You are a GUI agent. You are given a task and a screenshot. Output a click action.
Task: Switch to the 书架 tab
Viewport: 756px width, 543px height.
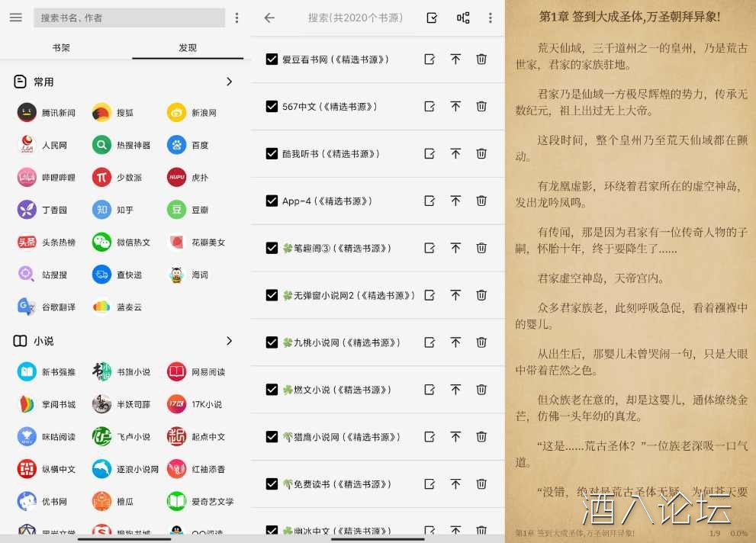pyautogui.click(x=61, y=48)
